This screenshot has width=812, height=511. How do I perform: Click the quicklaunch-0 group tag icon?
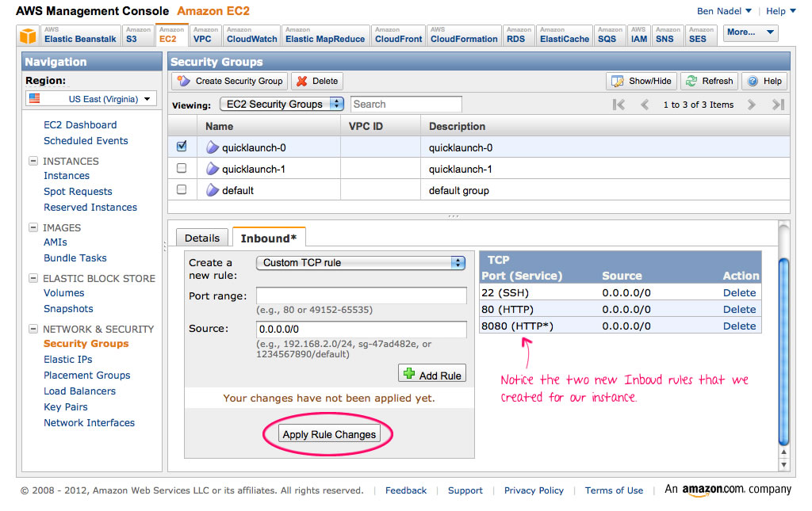click(x=213, y=147)
